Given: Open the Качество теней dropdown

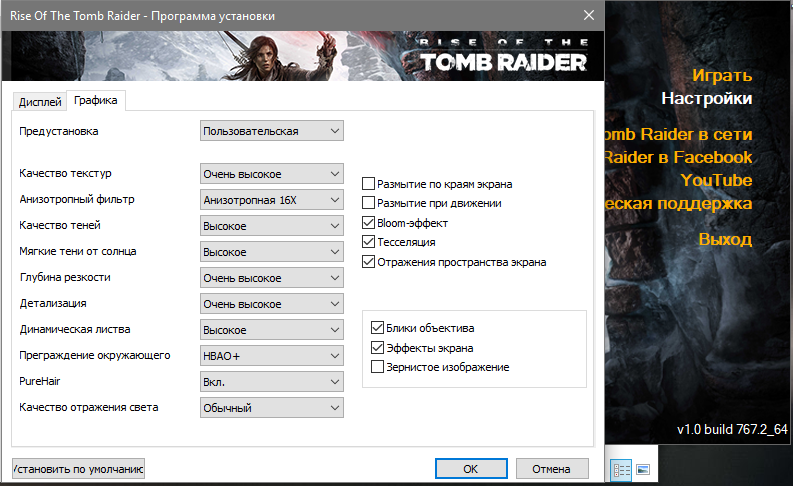Looking at the screenshot, I should 272,226.
